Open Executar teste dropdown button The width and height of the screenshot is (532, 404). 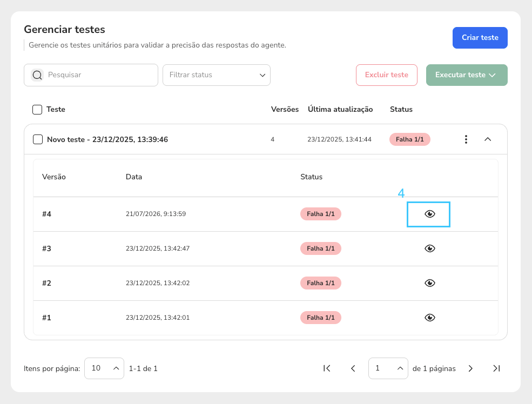pos(467,75)
